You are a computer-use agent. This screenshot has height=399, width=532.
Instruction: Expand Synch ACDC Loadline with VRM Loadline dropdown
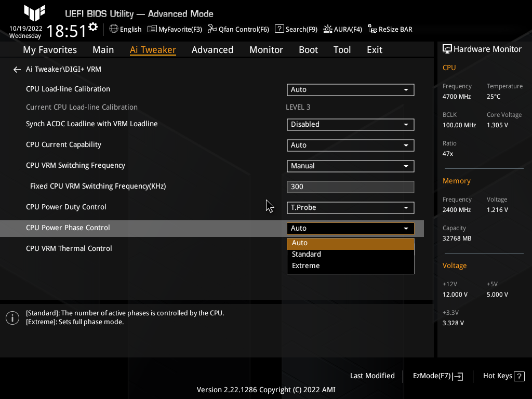pos(350,124)
